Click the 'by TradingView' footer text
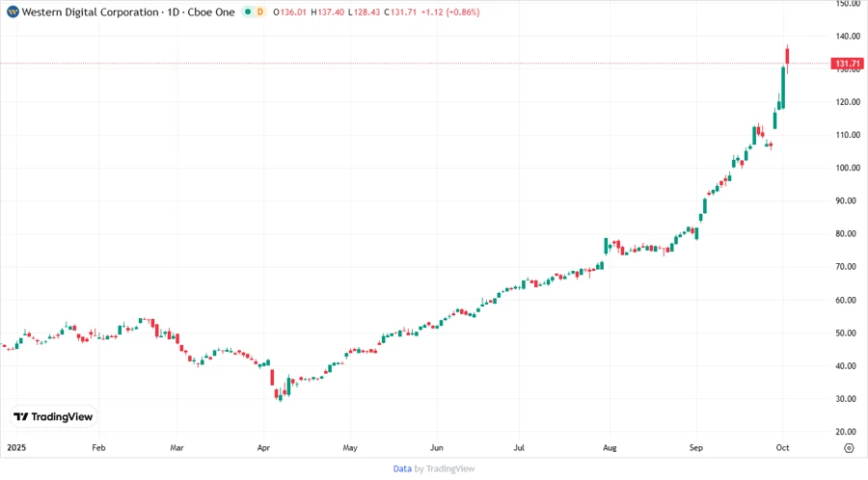The width and height of the screenshot is (868, 480). click(445, 468)
